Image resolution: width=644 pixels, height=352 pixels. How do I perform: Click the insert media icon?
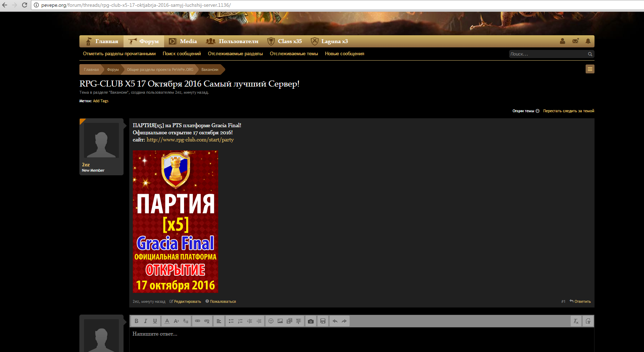pos(289,321)
